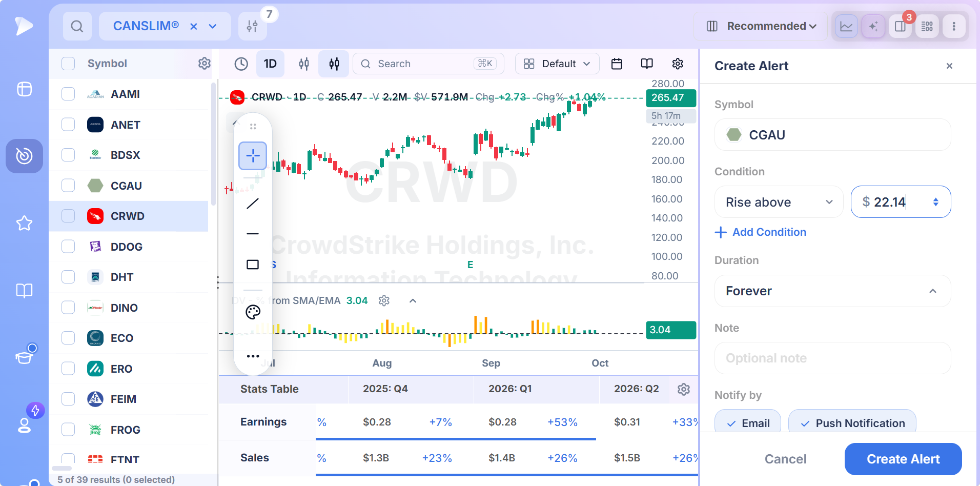The width and height of the screenshot is (980, 486).
Task: Open Stats Table settings gear
Action: point(683,389)
